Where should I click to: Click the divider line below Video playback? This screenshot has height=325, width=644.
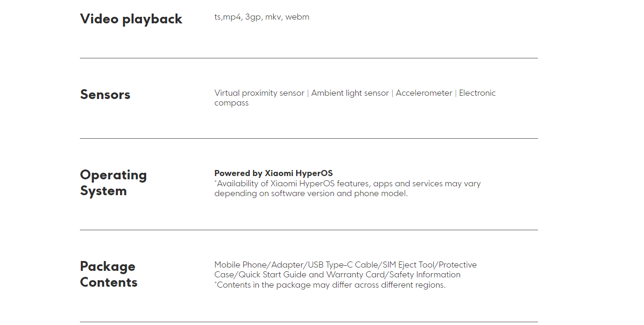tap(309, 58)
